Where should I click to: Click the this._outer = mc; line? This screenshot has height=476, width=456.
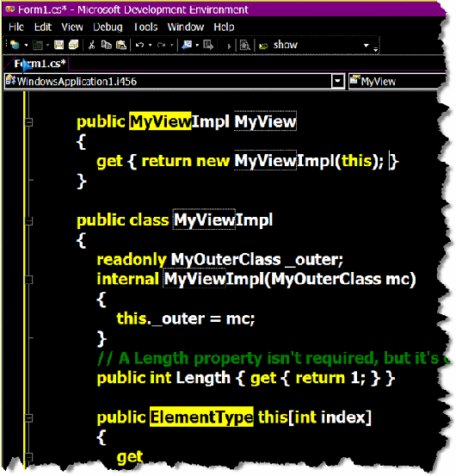(186, 318)
